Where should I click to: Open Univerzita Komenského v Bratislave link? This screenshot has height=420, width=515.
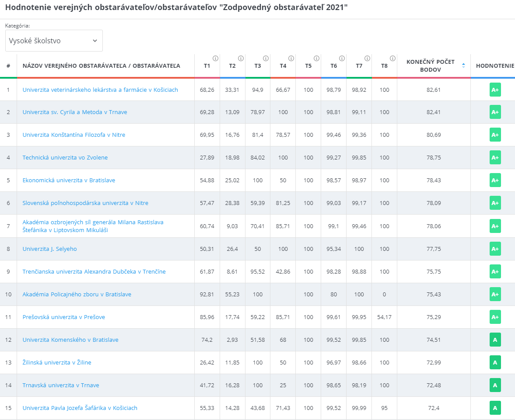click(x=70, y=340)
